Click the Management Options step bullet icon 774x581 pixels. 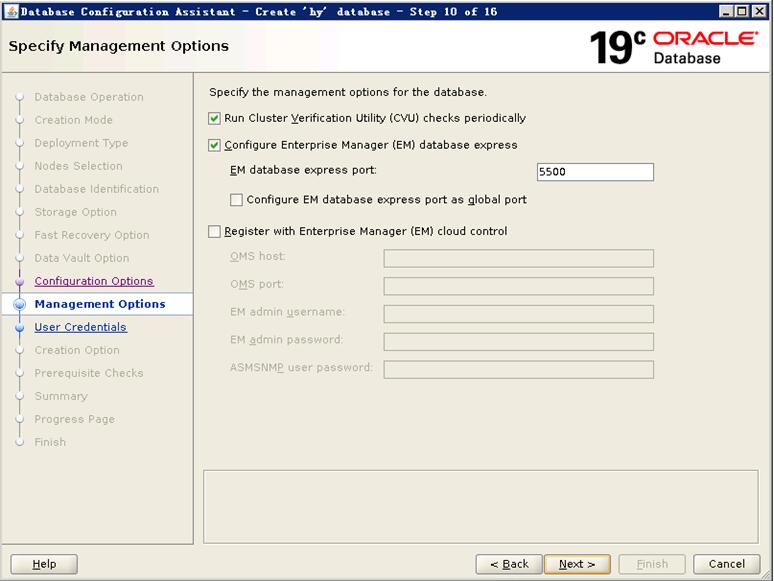20,305
